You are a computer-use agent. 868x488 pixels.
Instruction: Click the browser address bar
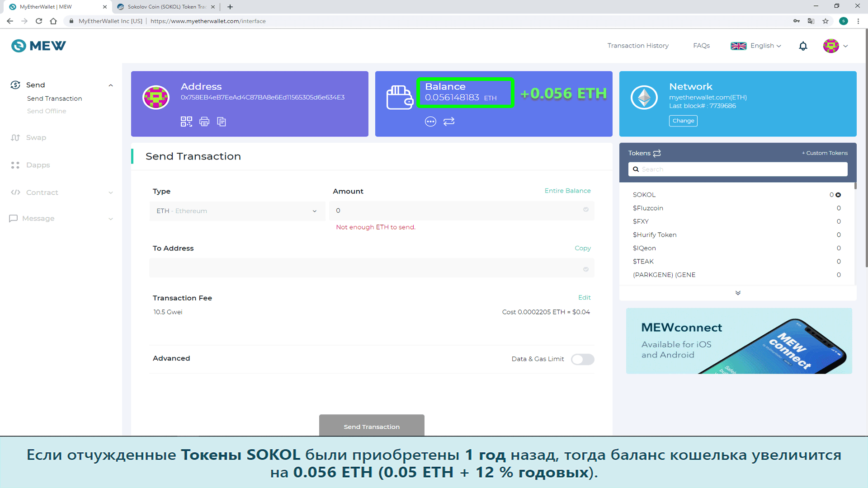tap(425, 21)
